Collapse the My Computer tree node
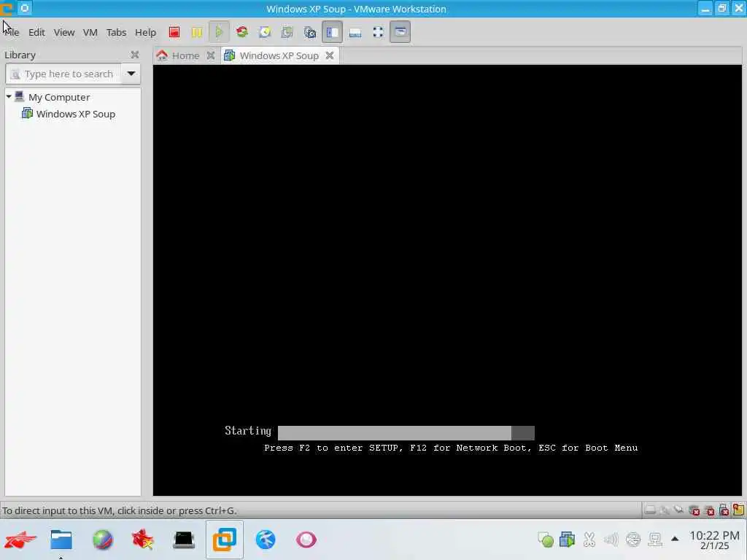The image size is (747, 560). pos(9,97)
